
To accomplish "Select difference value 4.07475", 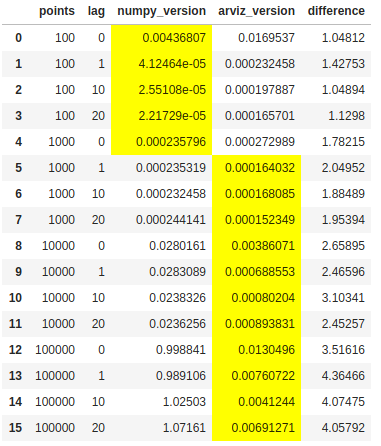I will pos(336,402).
